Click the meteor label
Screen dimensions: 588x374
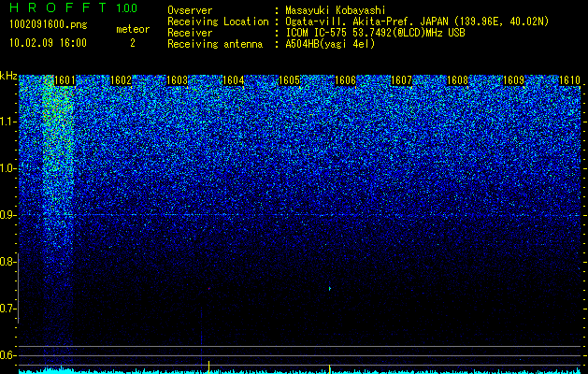[133, 29]
